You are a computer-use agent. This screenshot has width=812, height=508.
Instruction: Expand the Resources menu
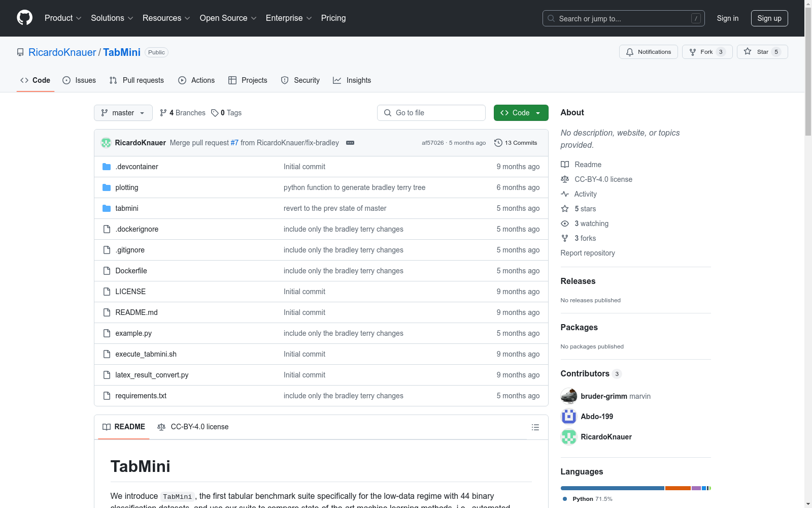(166, 18)
